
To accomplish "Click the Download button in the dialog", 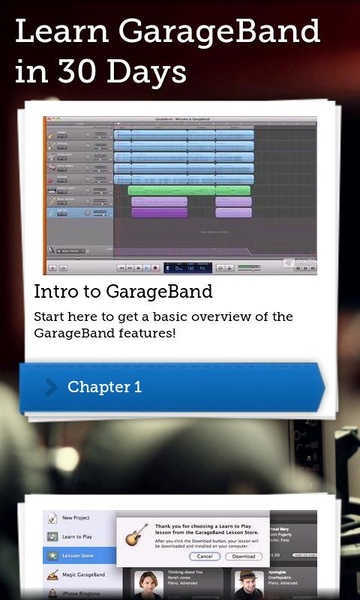I will point(244,556).
